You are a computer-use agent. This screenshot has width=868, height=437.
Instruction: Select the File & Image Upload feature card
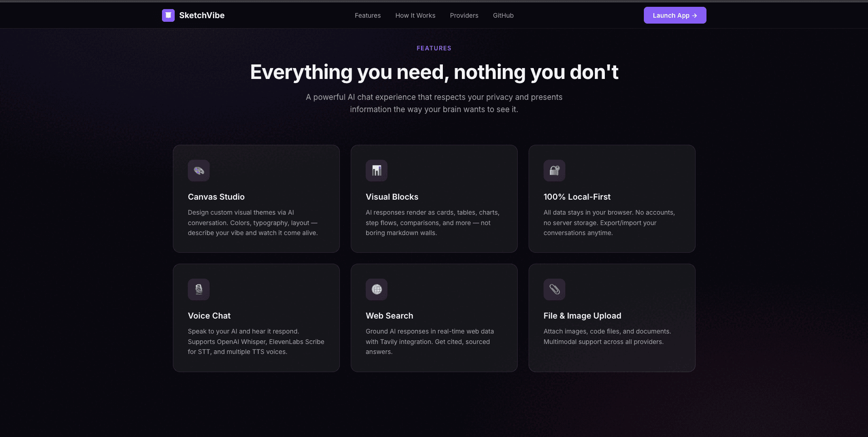tap(612, 318)
